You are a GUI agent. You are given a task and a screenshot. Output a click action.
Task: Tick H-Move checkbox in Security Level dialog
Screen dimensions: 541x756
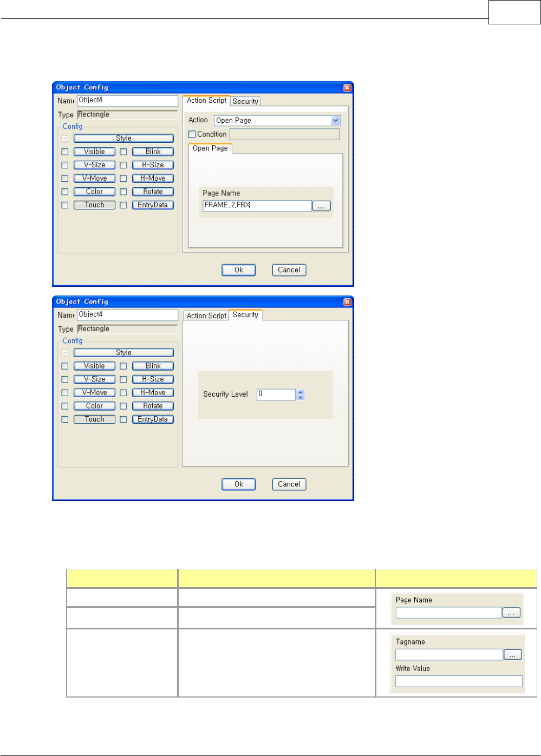[123, 393]
